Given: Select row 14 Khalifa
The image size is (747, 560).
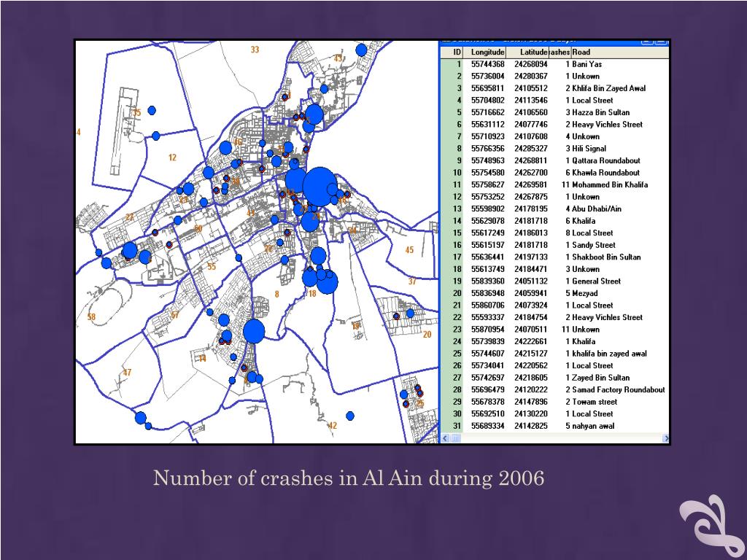Looking at the screenshot, I should pyautogui.click(x=555, y=221).
